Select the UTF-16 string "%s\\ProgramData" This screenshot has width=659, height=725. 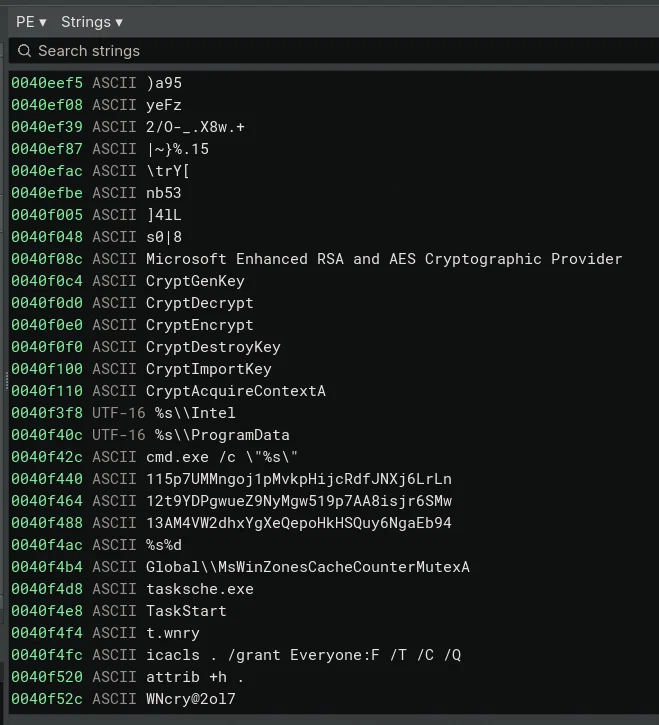click(222, 435)
